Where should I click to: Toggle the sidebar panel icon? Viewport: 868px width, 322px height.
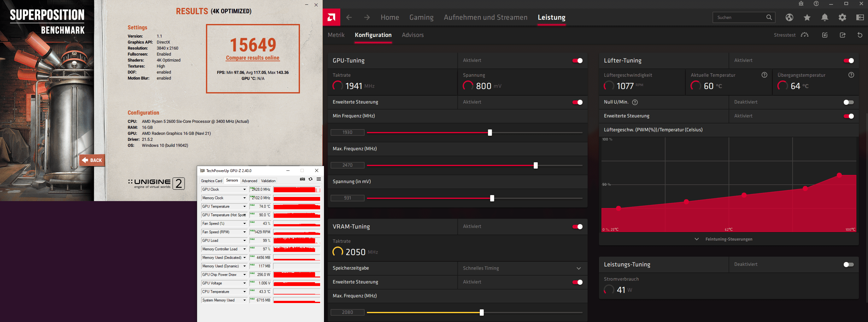[860, 17]
